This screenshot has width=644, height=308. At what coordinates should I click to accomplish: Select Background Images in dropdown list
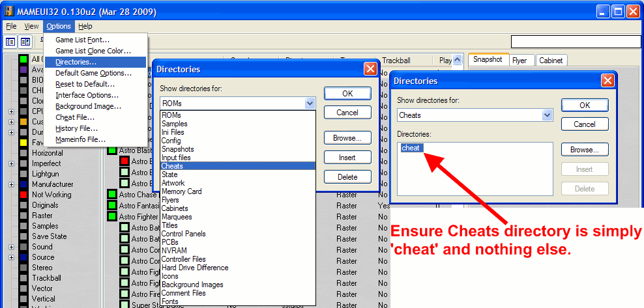click(238, 285)
